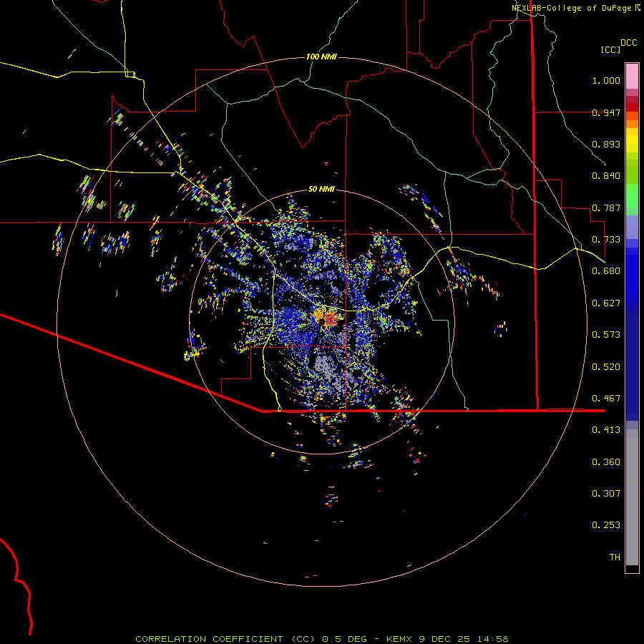Click the 0.467 color scale value
This screenshot has width=644, height=644.
click(606, 399)
